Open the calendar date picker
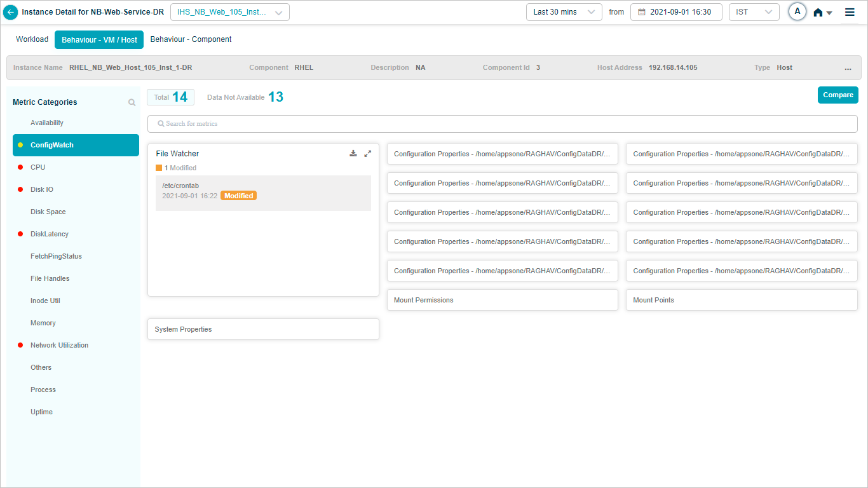868x488 pixels. point(642,12)
